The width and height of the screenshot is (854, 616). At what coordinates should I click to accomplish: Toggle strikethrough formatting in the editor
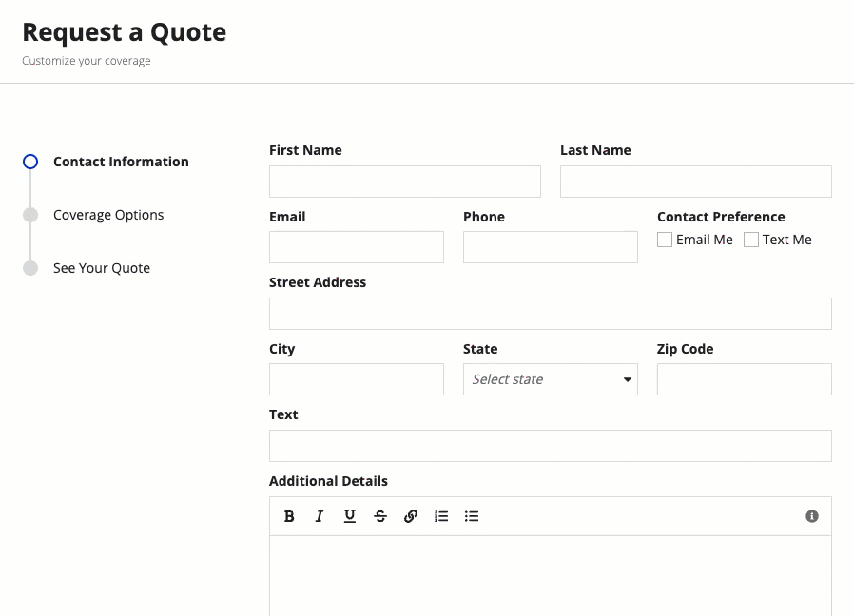coord(380,516)
